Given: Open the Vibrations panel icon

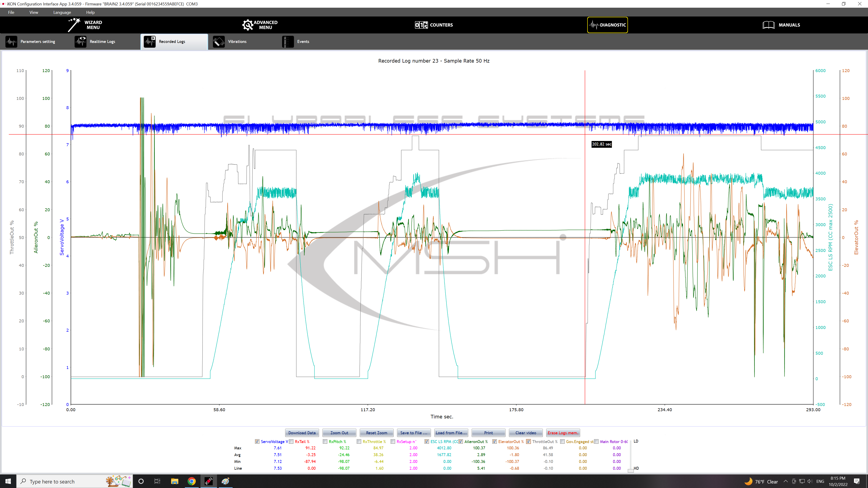Looking at the screenshot, I should click(x=219, y=42).
